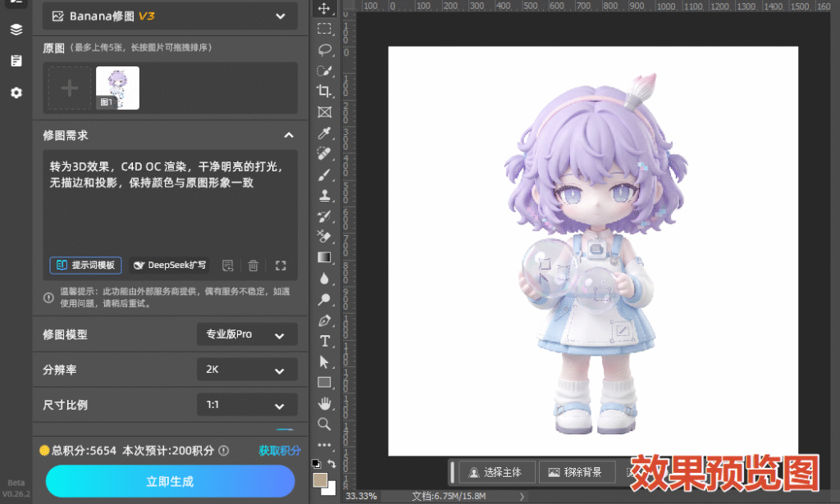Click the prompt history icon beside DeepSeek扩写

228,266
